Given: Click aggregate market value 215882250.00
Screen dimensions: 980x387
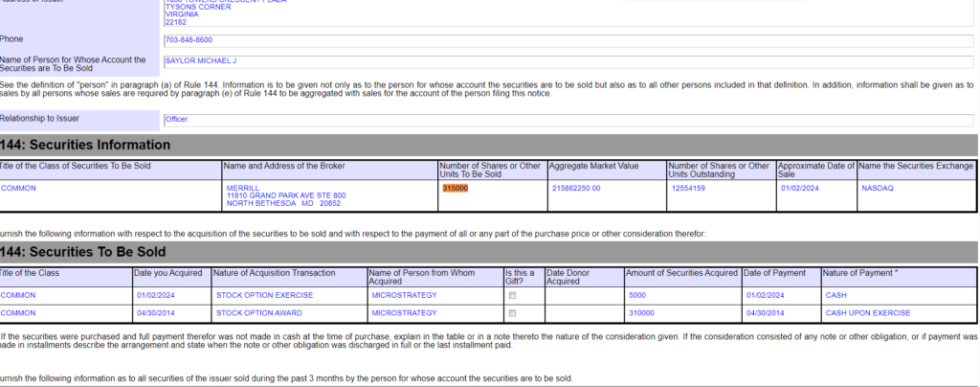Looking at the screenshot, I should point(575,188).
